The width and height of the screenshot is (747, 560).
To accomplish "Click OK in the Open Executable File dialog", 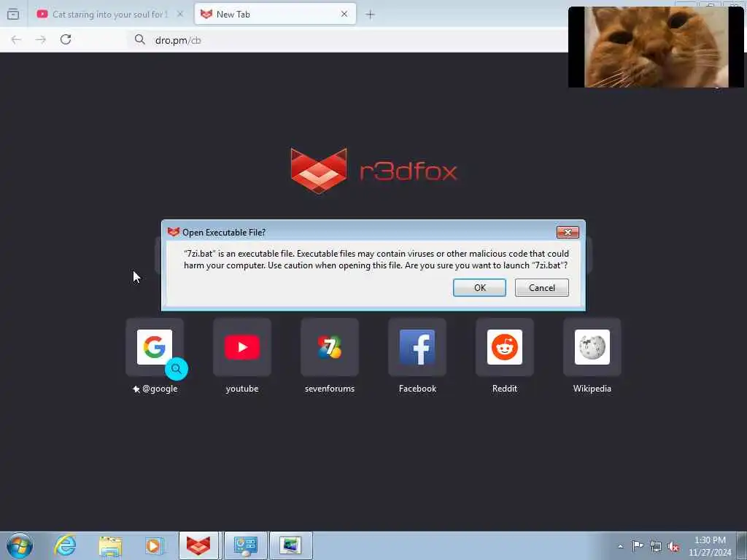I will coord(479,287).
